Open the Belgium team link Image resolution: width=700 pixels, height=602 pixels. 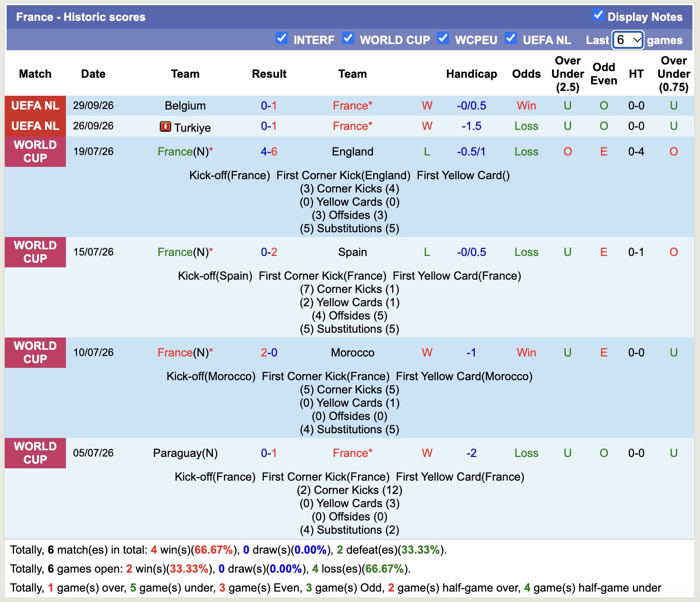tap(185, 106)
